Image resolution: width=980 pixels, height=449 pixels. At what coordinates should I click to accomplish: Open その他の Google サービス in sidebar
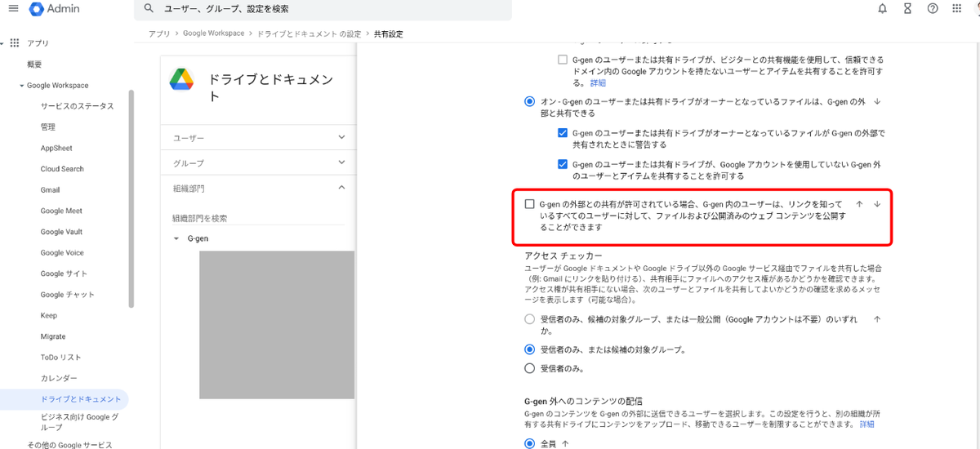69,445
